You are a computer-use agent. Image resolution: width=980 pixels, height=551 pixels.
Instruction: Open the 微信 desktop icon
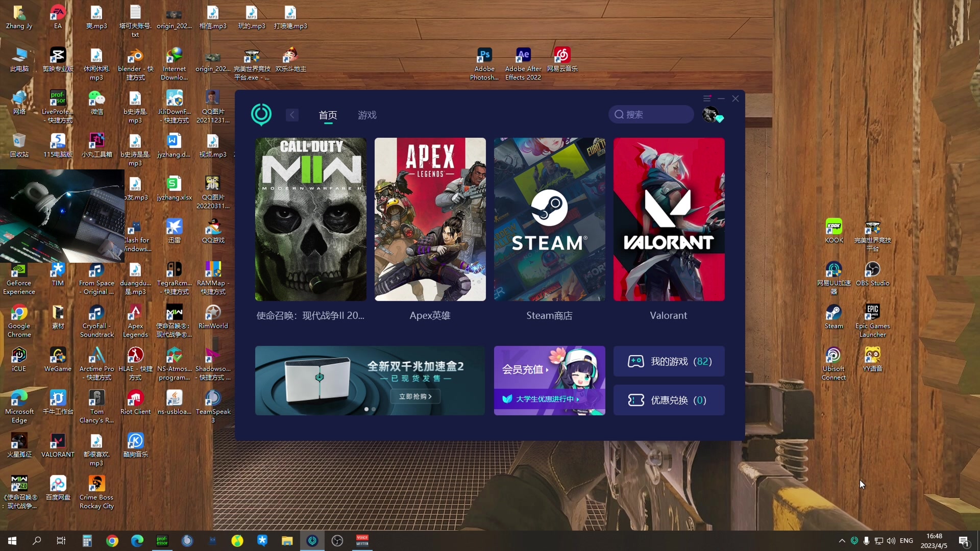96,103
